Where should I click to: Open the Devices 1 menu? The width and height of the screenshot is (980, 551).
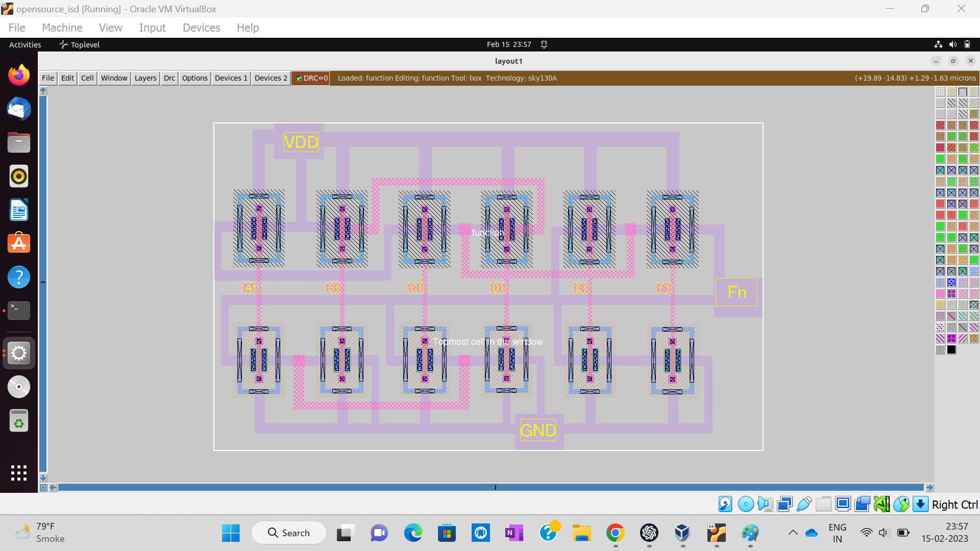click(x=231, y=78)
